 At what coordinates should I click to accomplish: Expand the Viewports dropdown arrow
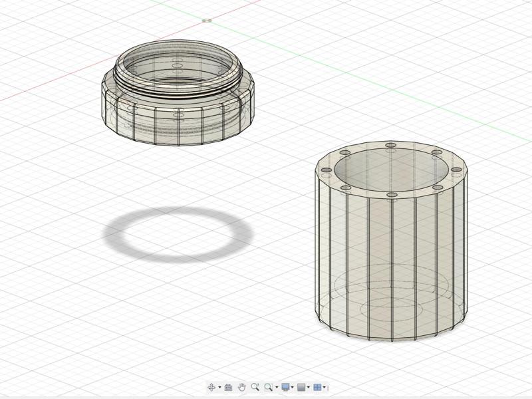325,387
